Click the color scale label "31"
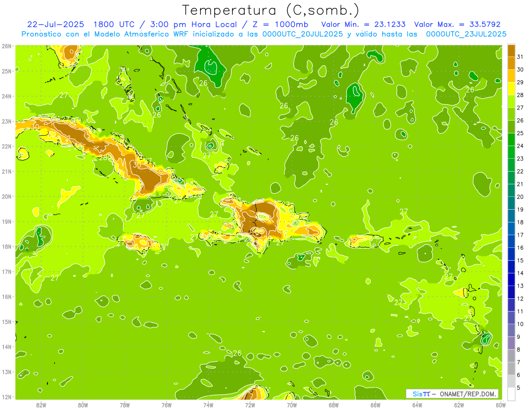 coord(520,57)
